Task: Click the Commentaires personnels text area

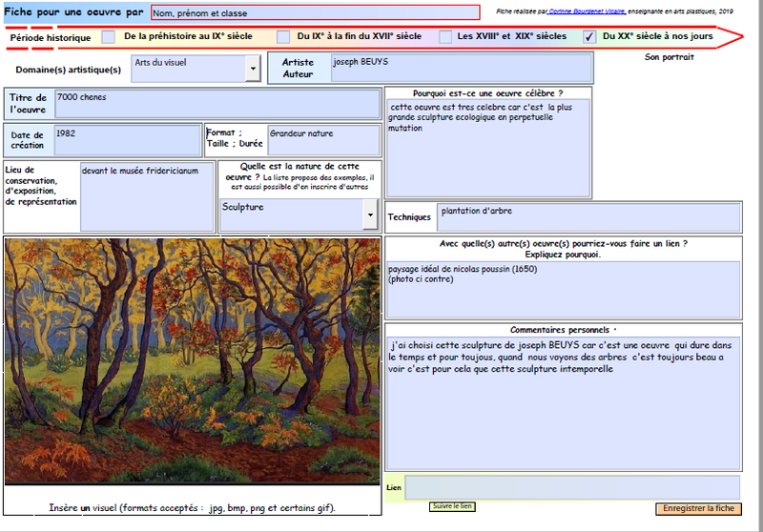Action: click(563, 401)
